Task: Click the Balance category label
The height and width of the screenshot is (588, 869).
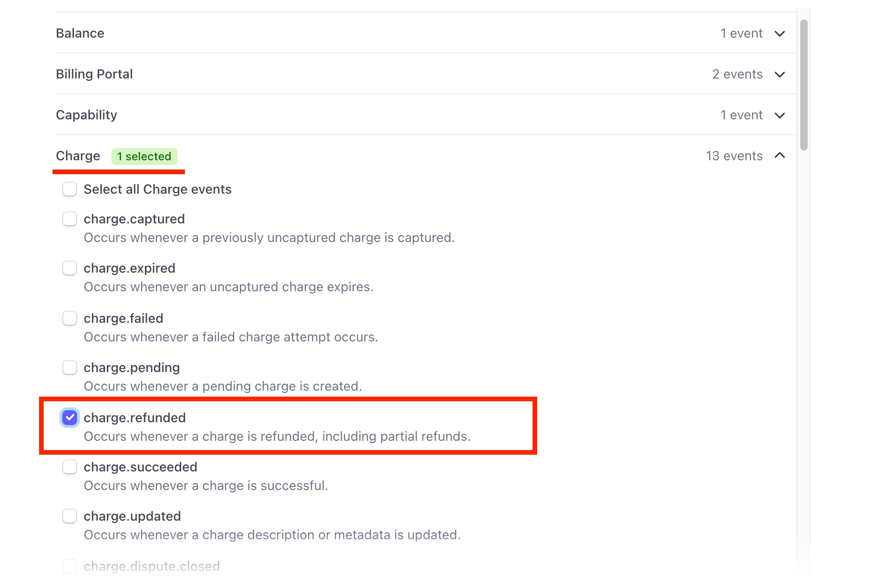Action: 80,33
